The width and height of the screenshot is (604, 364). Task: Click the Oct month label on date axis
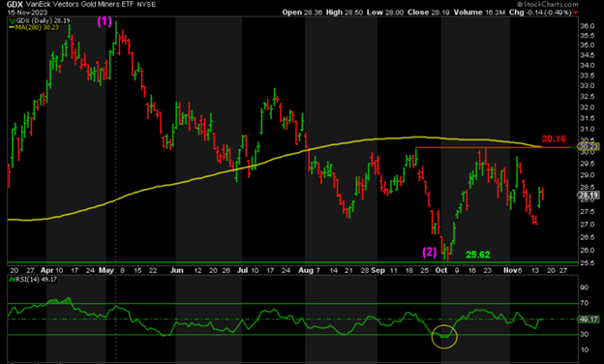point(441,270)
